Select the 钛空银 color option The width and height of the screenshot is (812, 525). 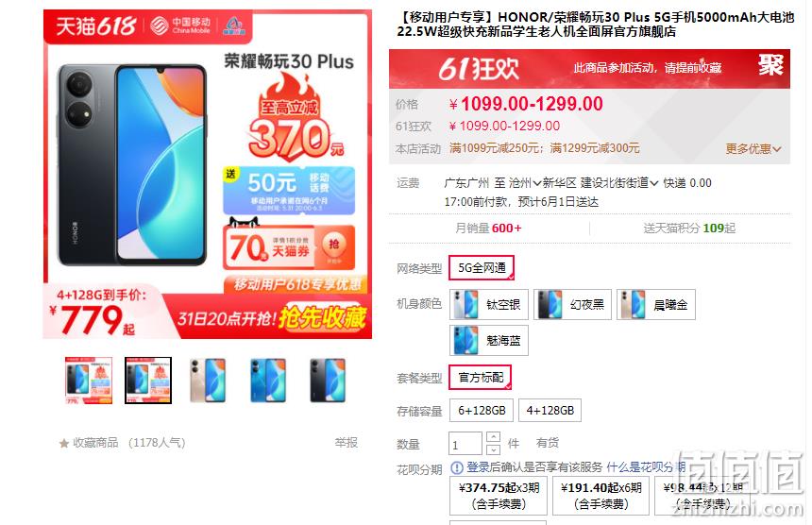[x=489, y=304]
